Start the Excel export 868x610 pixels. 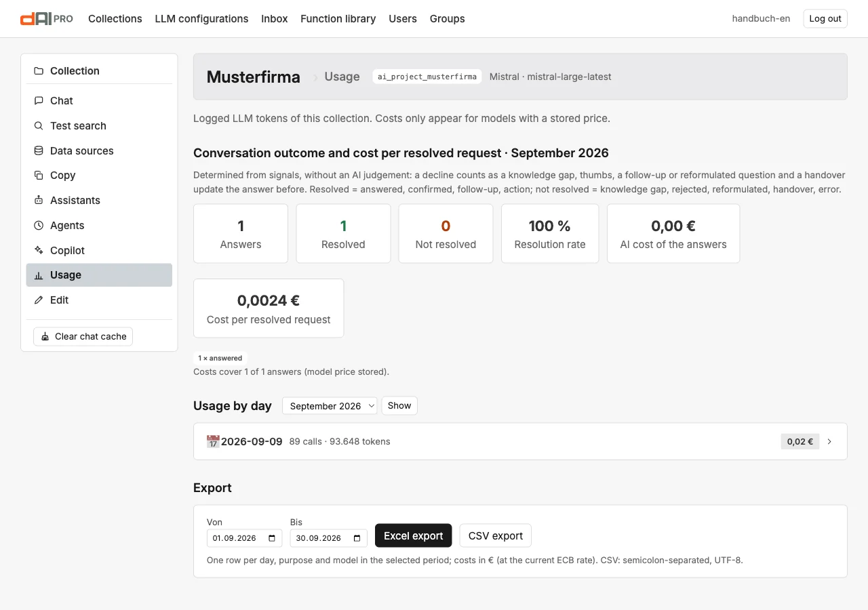click(414, 535)
